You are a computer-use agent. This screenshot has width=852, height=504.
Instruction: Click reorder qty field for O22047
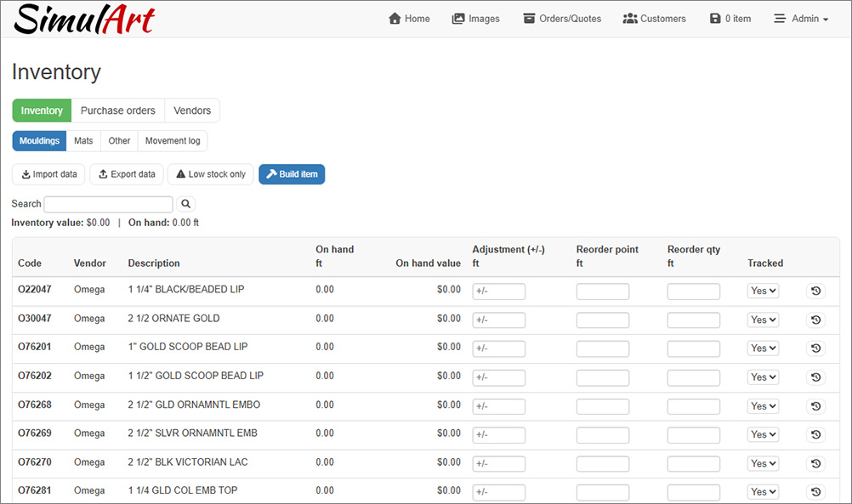tap(694, 292)
